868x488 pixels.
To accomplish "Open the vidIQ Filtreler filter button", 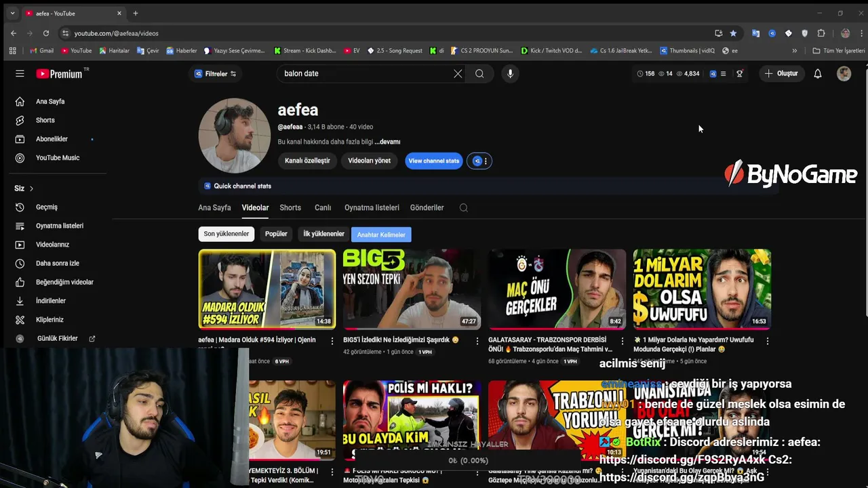I will 215,74.
